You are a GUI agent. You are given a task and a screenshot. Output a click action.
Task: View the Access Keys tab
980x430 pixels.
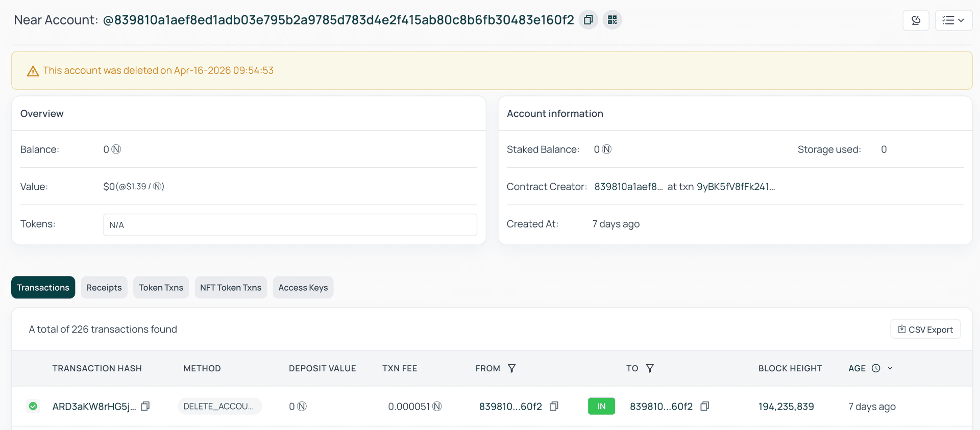point(303,288)
